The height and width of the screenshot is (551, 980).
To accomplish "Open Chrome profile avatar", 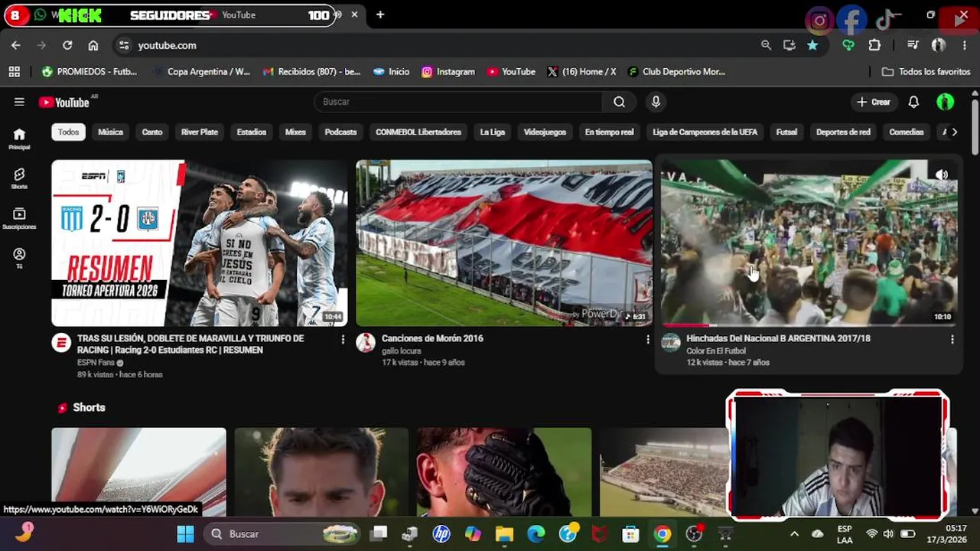I will [x=939, y=45].
